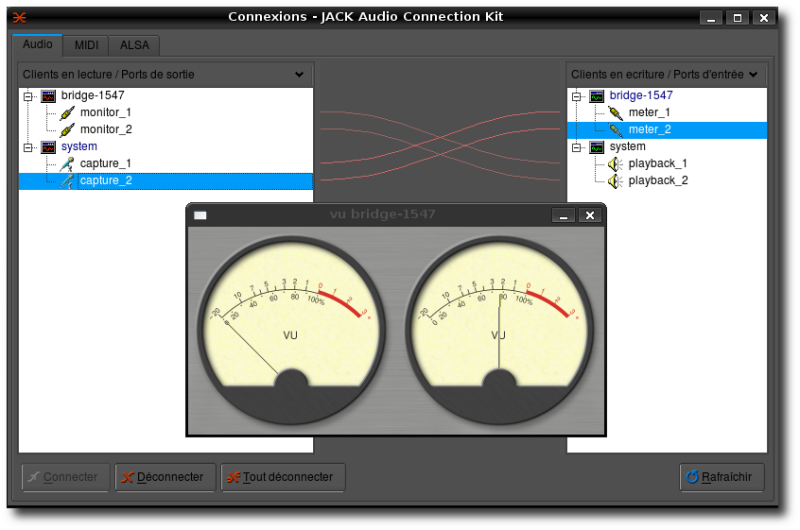Select monitor_2 output port
This screenshot has height=530, width=800.
click(106, 130)
